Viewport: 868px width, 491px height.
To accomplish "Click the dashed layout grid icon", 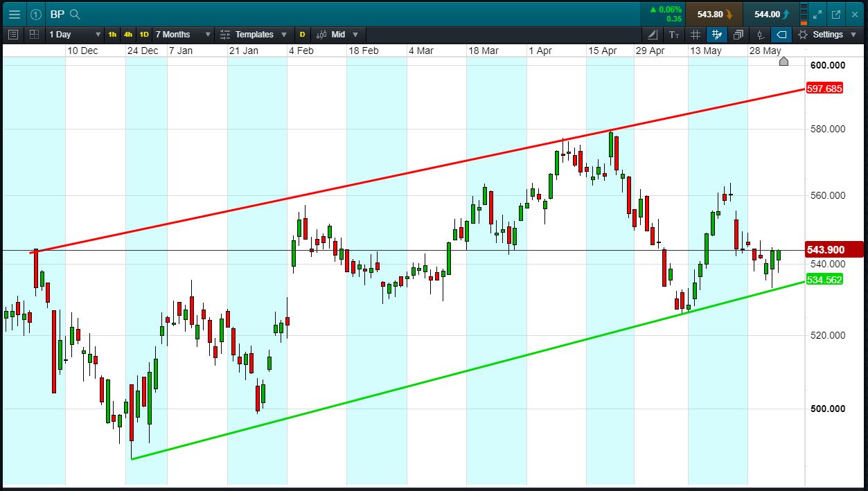I will pos(34,34).
